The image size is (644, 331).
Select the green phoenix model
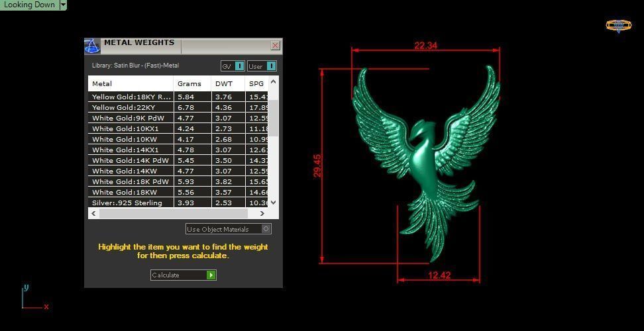tap(426, 162)
